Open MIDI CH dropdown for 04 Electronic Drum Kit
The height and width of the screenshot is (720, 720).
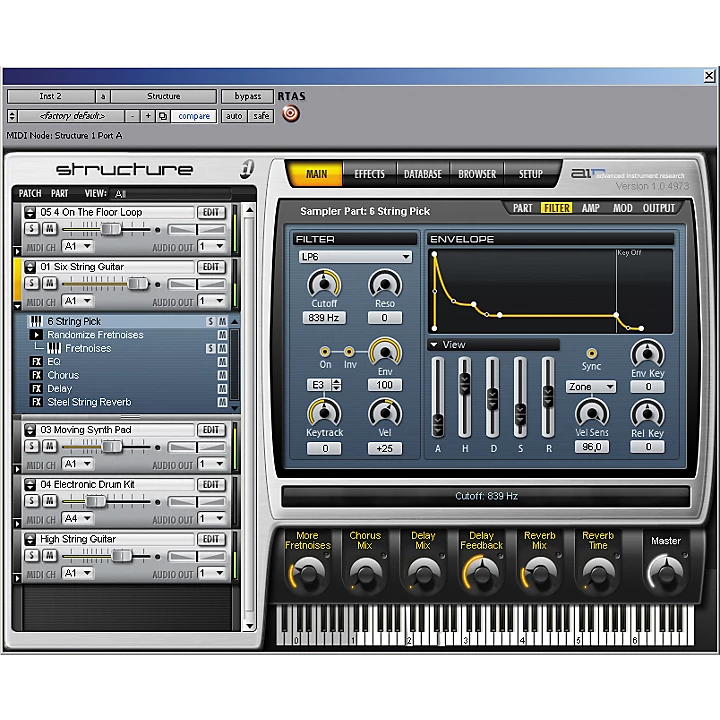tap(78, 518)
